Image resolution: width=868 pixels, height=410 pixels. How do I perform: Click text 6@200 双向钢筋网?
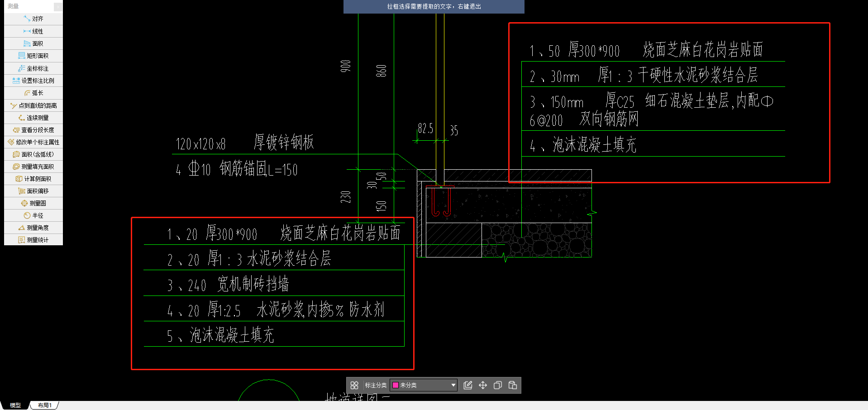coord(584,119)
